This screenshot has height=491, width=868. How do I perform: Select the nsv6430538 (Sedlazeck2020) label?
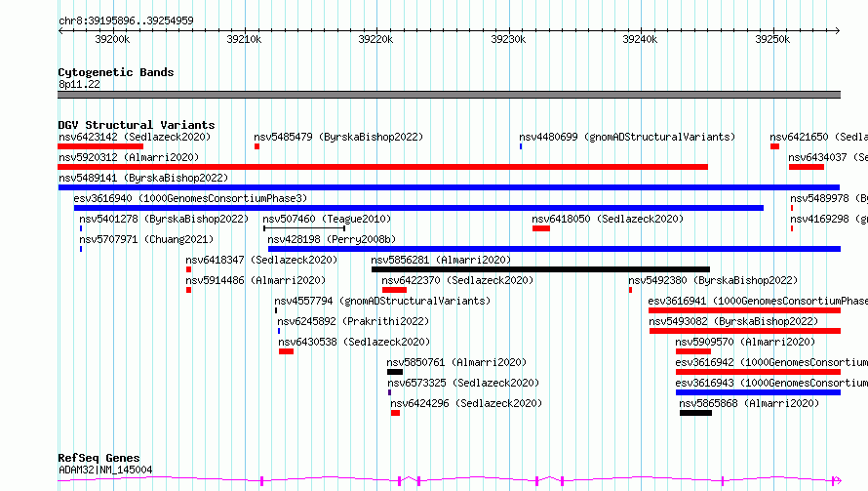(x=354, y=342)
